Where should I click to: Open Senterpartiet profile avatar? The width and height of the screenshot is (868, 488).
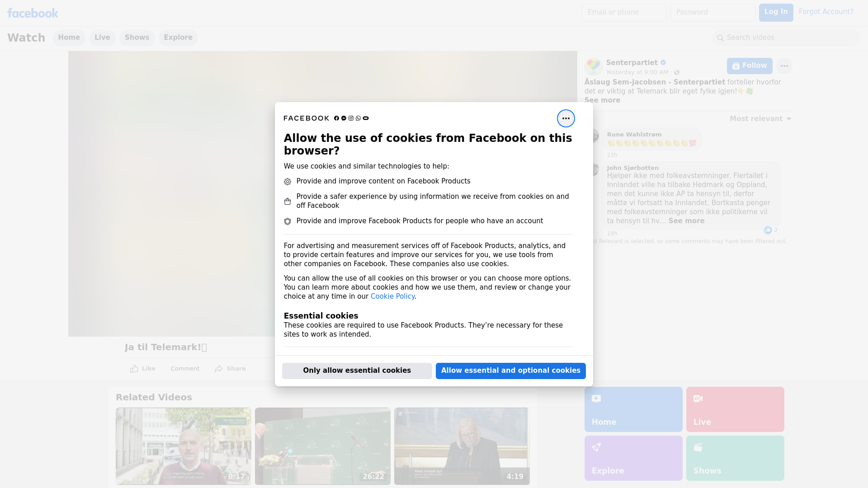click(x=593, y=66)
